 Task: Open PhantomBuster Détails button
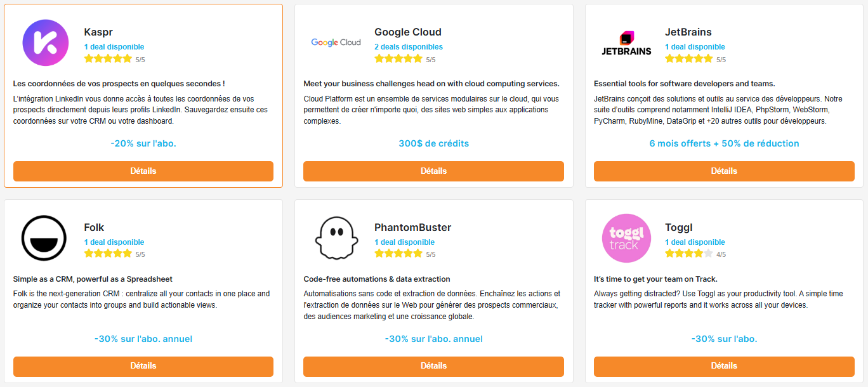tap(433, 366)
